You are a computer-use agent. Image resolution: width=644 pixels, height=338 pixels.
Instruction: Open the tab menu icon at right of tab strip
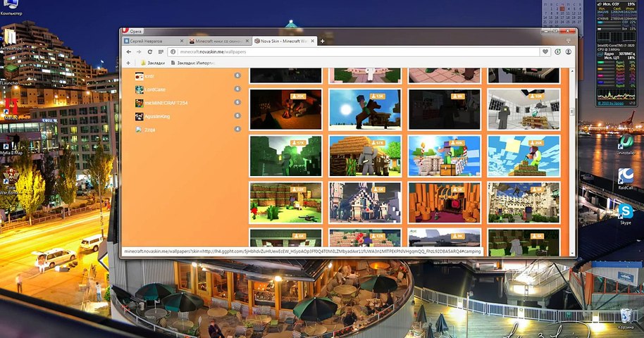click(569, 41)
